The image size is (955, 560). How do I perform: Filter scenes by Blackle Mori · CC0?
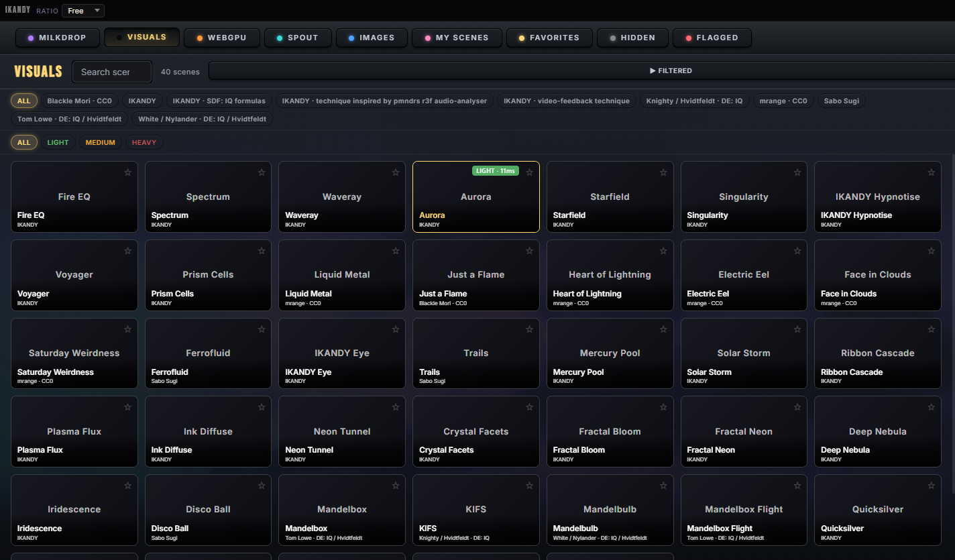point(79,101)
